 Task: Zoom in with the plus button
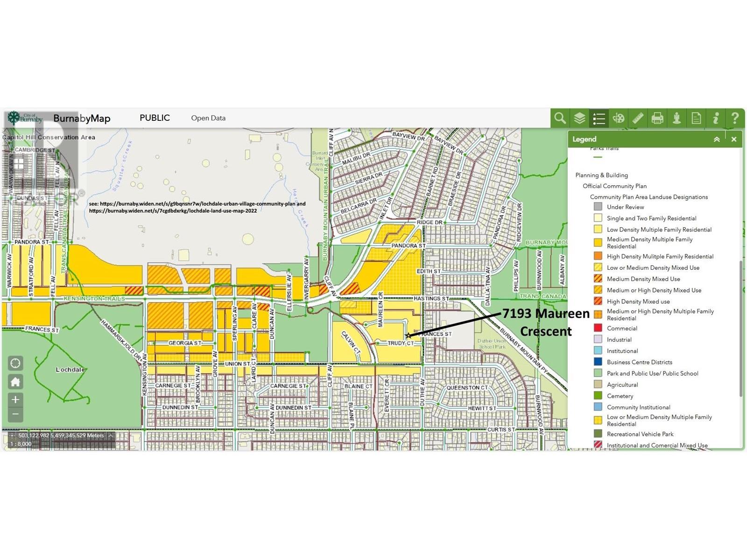point(15,400)
